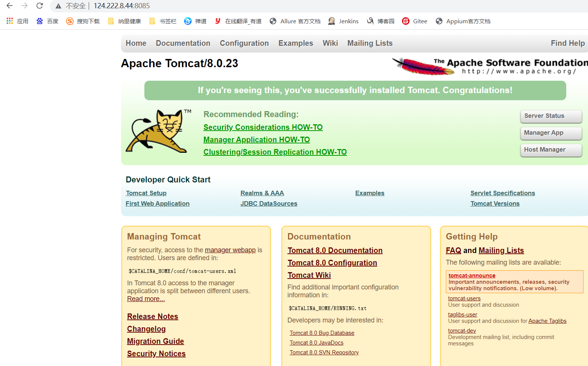Follow the manager webapp link
Image resolution: width=588 pixels, height=366 pixels.
tap(230, 250)
